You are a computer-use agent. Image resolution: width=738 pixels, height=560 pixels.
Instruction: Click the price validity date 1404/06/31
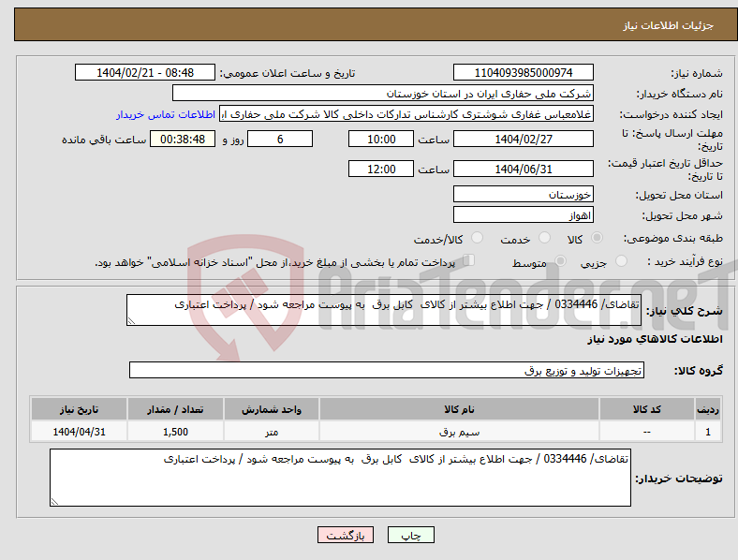(x=523, y=169)
